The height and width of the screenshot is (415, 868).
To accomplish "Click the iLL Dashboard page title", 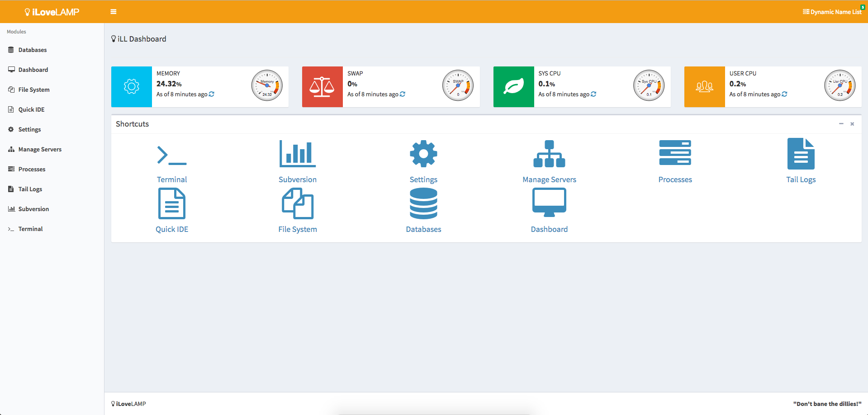I will 139,39.
